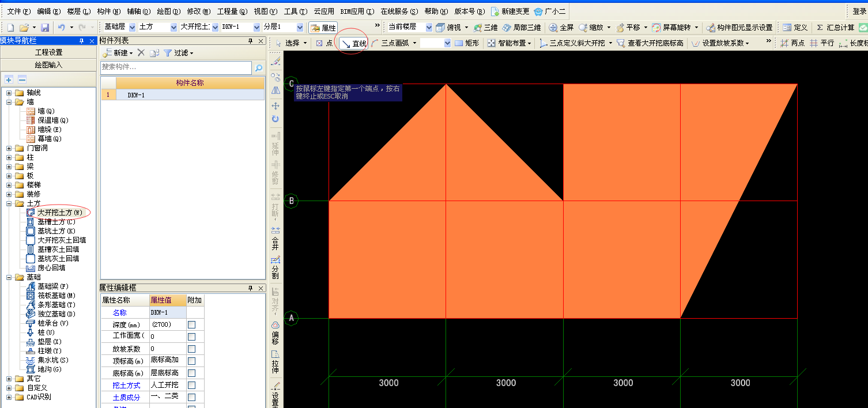Click the 拉伸 stretch tool

click(x=276, y=361)
